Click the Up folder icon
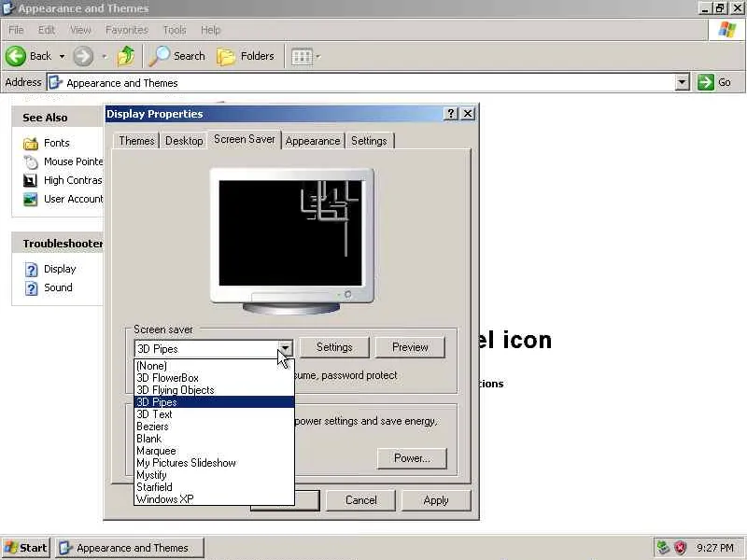747x560 pixels. tap(126, 56)
